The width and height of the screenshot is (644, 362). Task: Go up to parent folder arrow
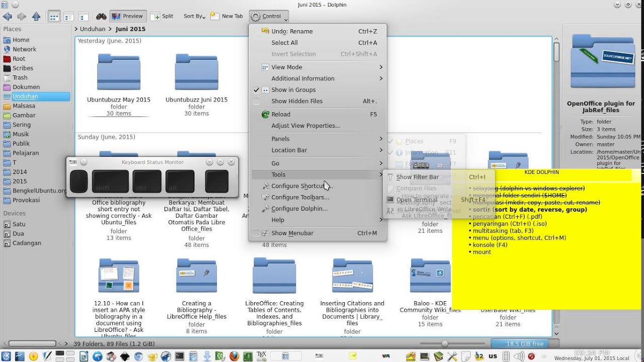[x=36, y=16]
